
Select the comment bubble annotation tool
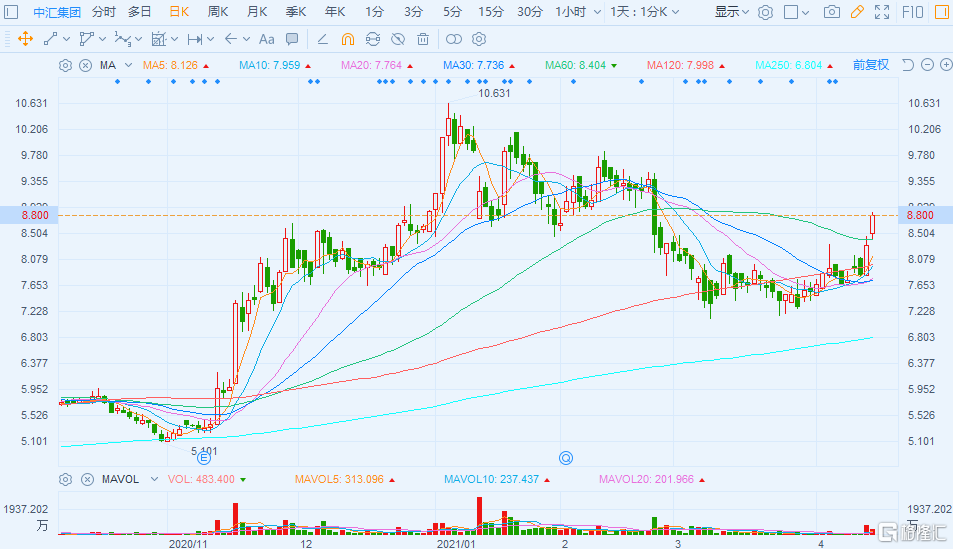coord(291,39)
